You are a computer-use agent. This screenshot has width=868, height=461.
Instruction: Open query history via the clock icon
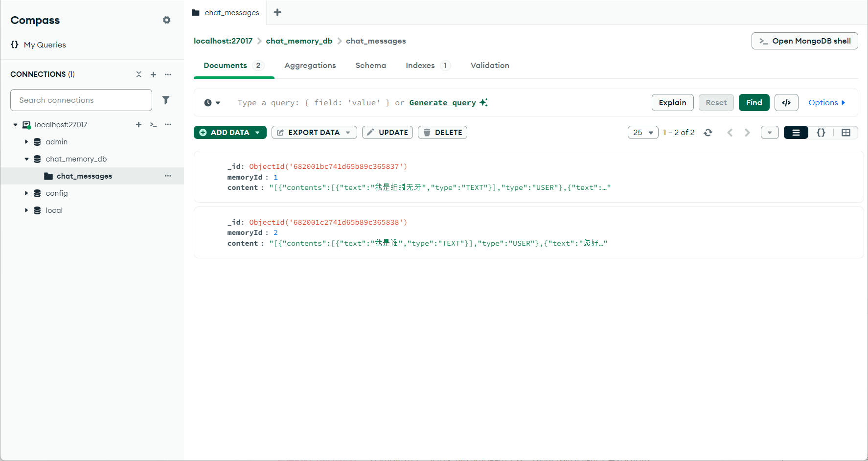click(209, 102)
